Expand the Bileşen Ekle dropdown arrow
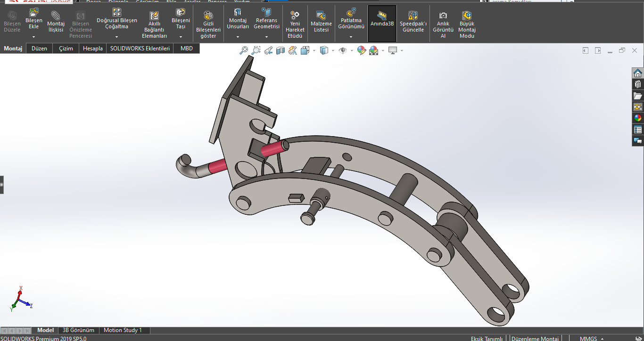644x341 pixels. 34,37
